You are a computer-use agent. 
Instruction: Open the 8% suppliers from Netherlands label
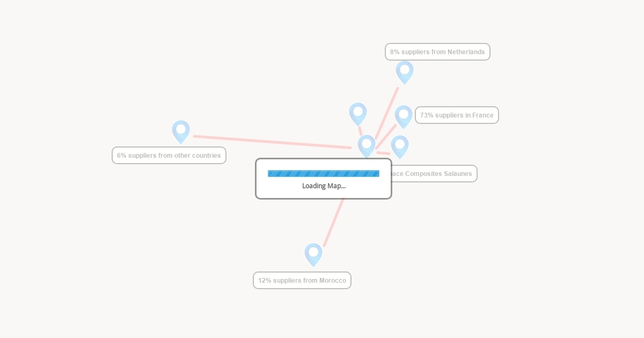pyautogui.click(x=437, y=52)
